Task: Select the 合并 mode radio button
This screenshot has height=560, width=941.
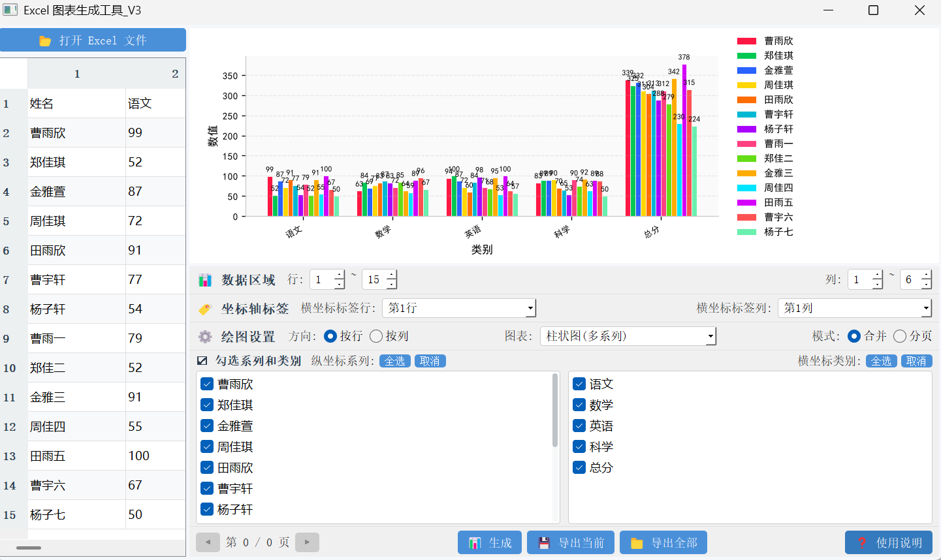Action: coord(854,336)
